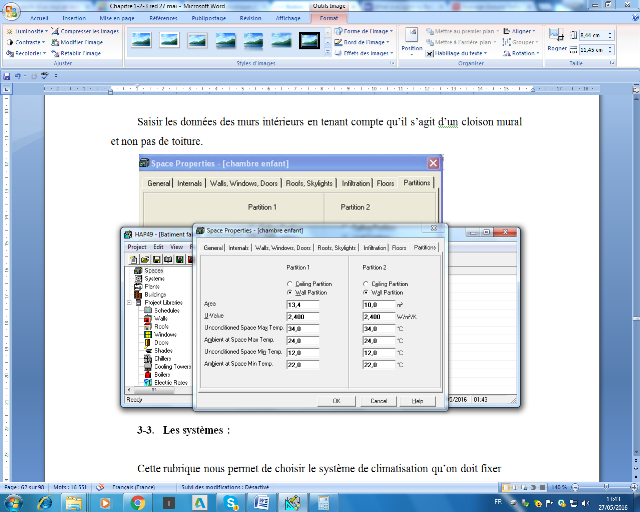Viewport: 640px width, 512px height.
Task: Collapse the Project Libraries tree node
Action: tap(131, 302)
